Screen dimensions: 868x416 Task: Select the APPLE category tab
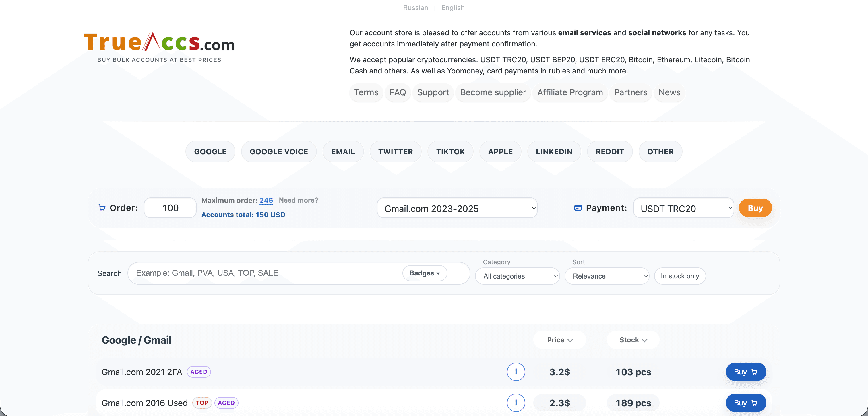point(500,151)
